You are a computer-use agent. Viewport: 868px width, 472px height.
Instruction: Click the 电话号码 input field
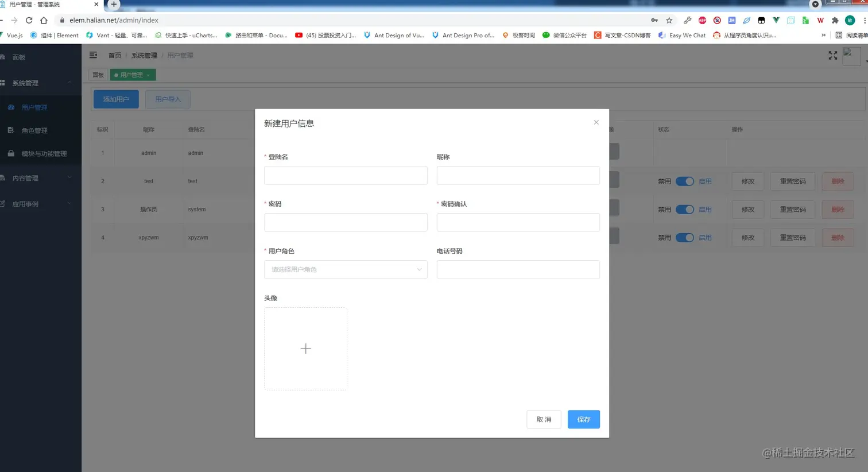click(518, 269)
